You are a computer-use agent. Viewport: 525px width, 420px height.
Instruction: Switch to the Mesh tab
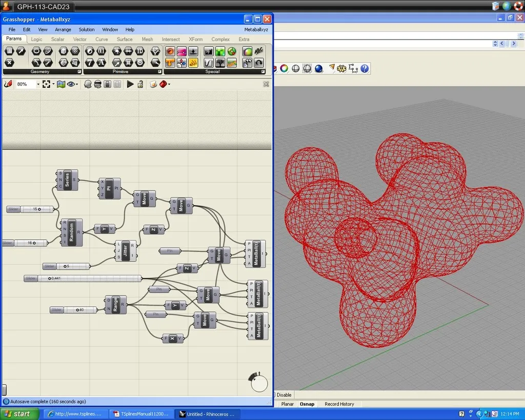tap(147, 39)
